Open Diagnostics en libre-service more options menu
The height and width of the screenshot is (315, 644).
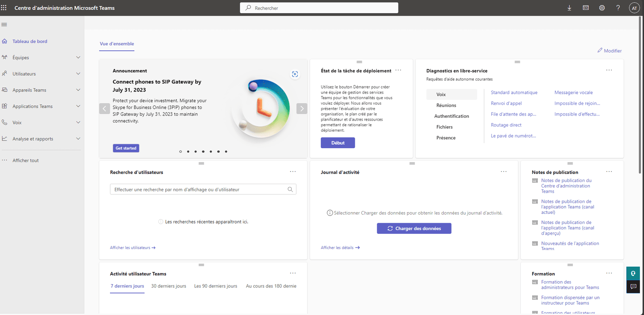point(609,70)
